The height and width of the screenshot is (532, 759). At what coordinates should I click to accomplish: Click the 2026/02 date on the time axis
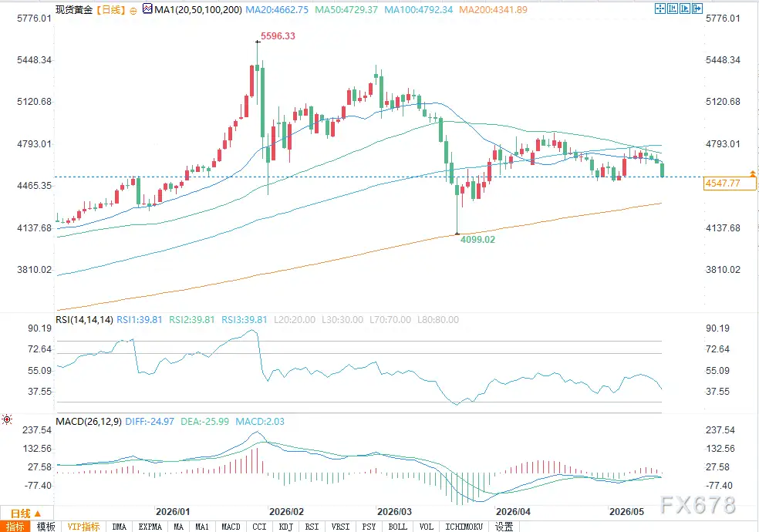click(287, 512)
